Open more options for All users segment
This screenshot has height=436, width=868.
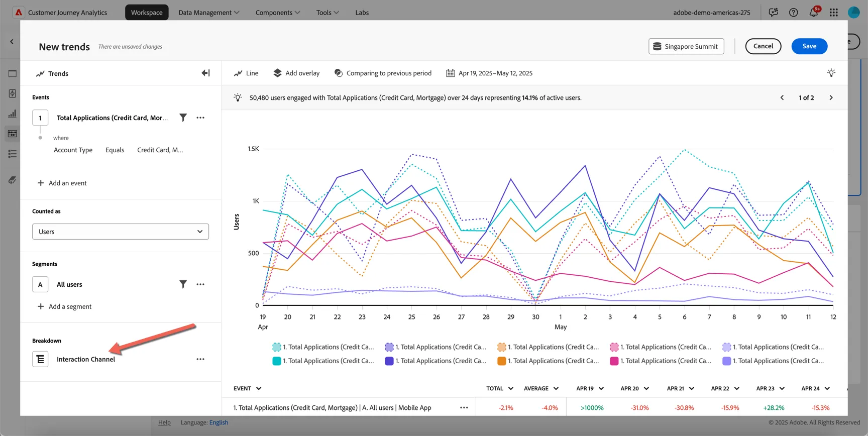click(200, 284)
